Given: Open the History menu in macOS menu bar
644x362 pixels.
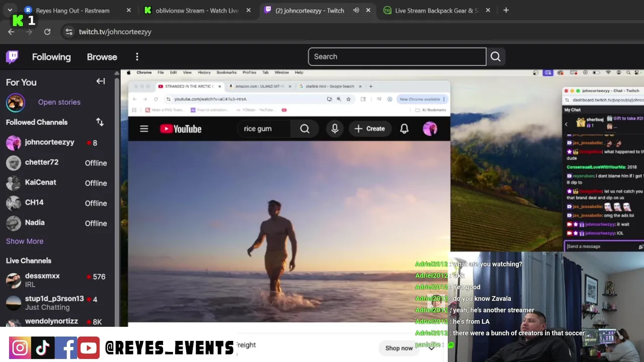Looking at the screenshot, I should (x=204, y=72).
